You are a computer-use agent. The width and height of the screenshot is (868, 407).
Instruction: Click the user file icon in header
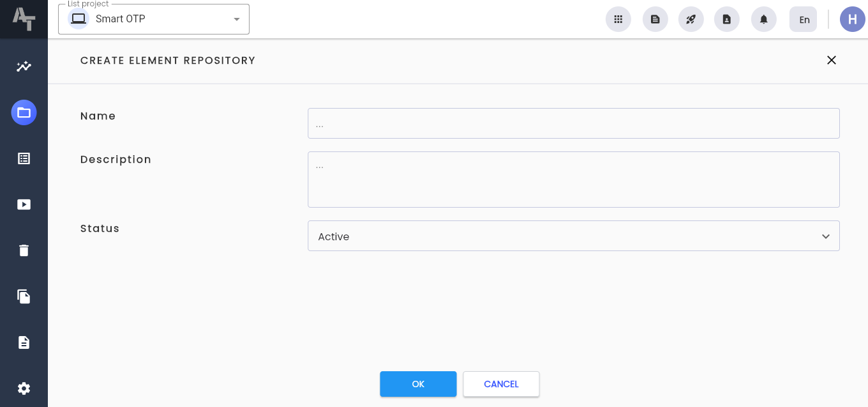pyautogui.click(x=726, y=19)
